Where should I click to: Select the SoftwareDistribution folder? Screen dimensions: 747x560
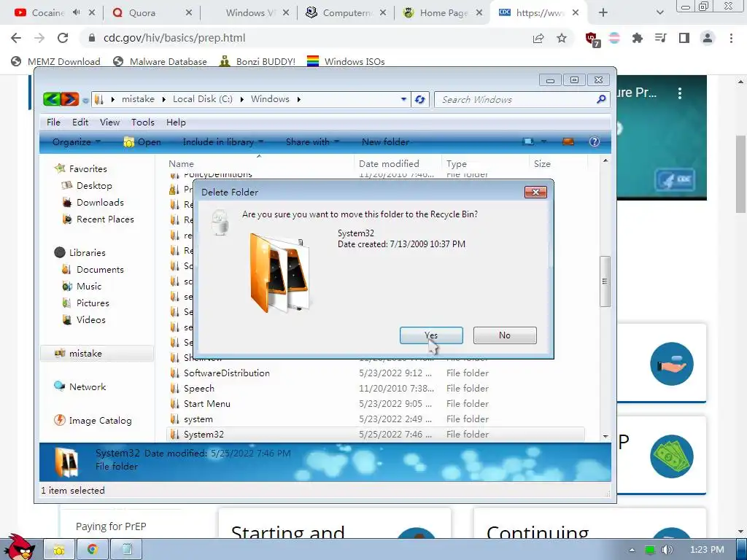tap(226, 373)
